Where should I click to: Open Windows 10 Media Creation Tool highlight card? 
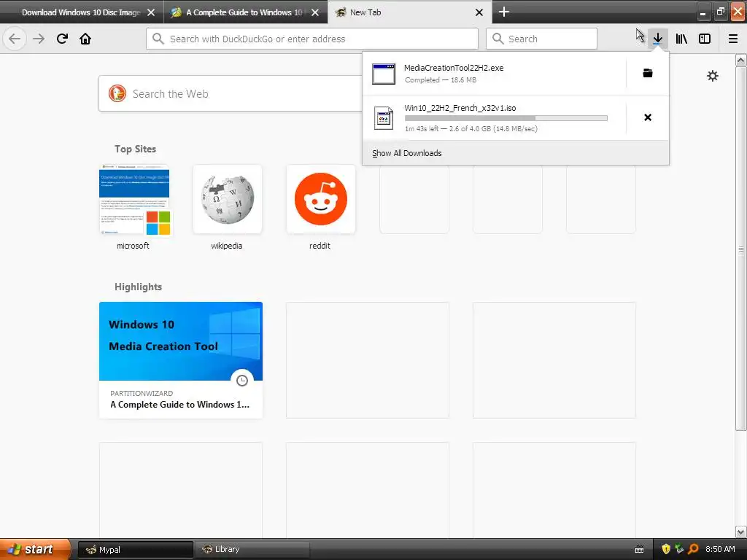point(181,360)
